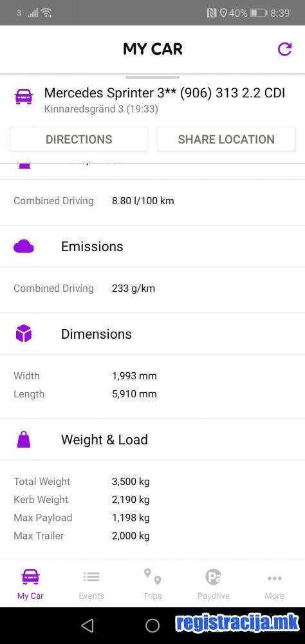Viewport: 305px width, 644px height.
Task: Tap the SHARE LOCATION button
Action: point(226,139)
